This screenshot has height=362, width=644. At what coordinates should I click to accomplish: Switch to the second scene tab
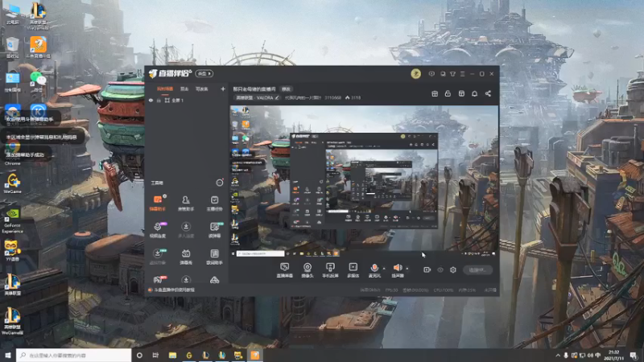pyautogui.click(x=184, y=88)
